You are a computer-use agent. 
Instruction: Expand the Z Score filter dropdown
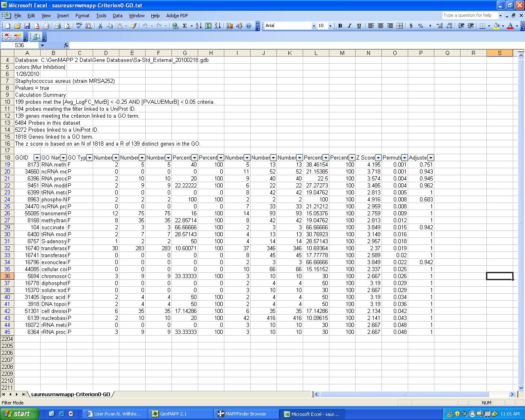[x=378, y=158]
